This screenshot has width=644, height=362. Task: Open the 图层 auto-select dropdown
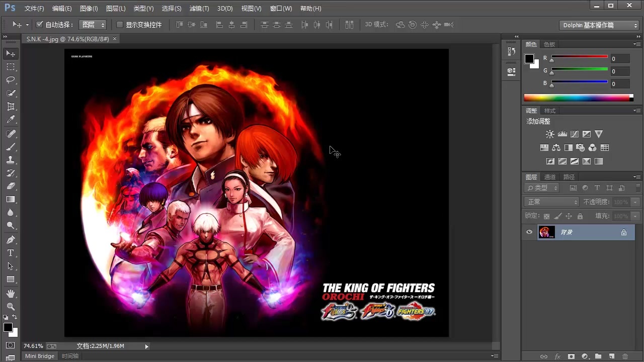pos(93,25)
